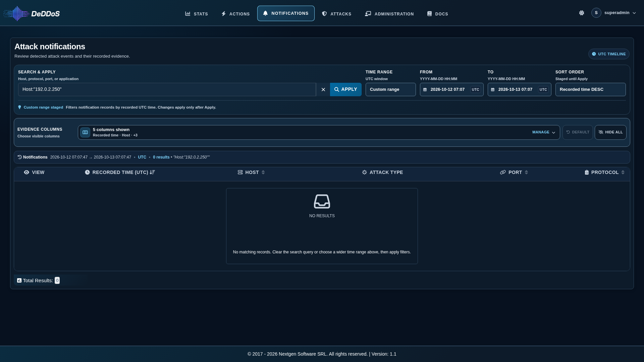This screenshot has width=644, height=362.
Task: Click the UTC Timeline badge
Action: coord(609,54)
